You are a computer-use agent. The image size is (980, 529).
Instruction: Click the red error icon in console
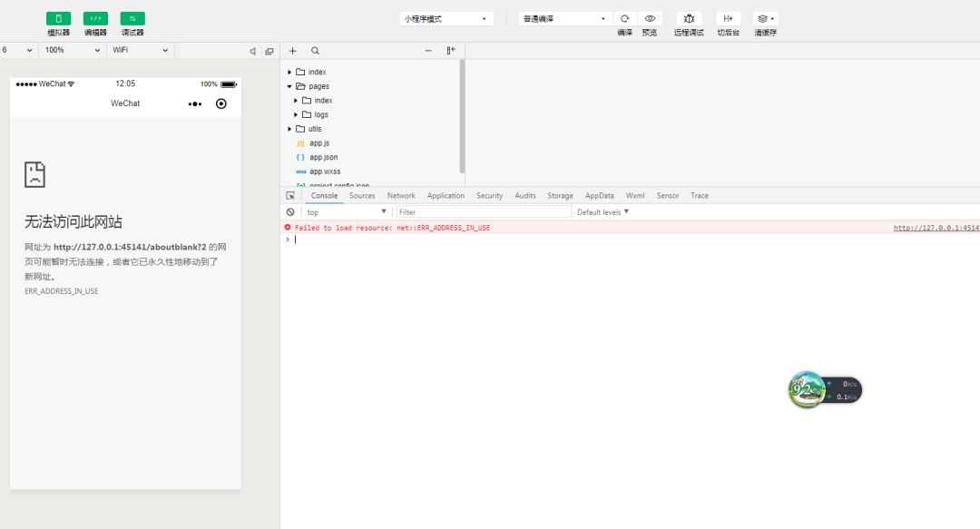coord(288,228)
